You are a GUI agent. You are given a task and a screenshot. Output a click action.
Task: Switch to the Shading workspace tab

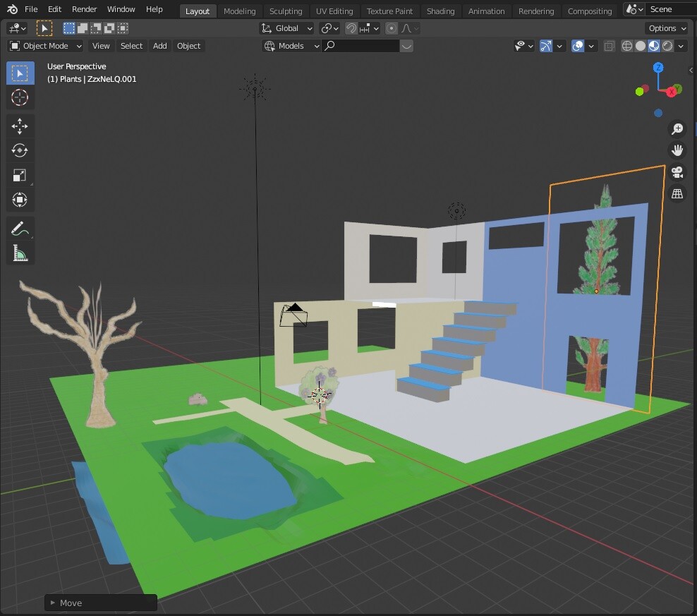click(440, 11)
